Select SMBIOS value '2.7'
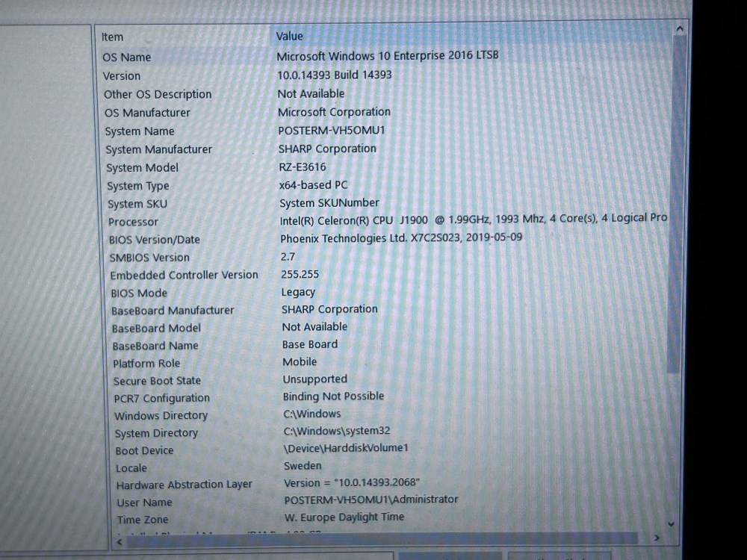747x560 pixels. (288, 257)
